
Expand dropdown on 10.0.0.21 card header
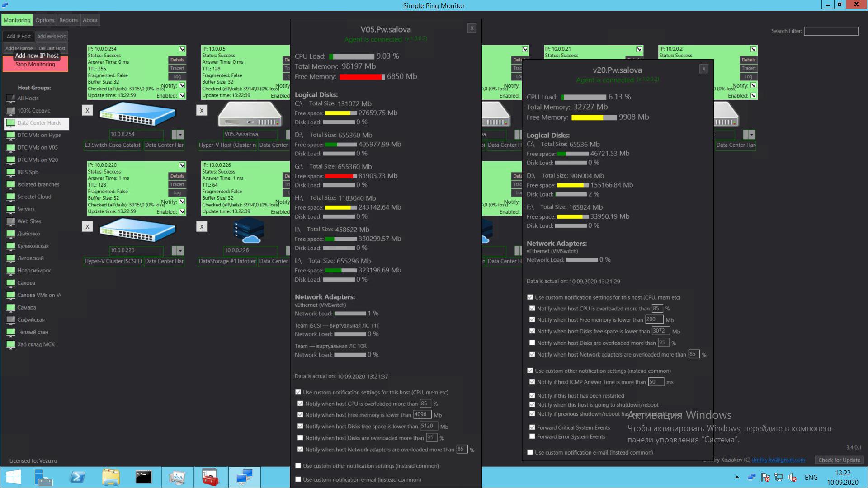pyautogui.click(x=639, y=49)
